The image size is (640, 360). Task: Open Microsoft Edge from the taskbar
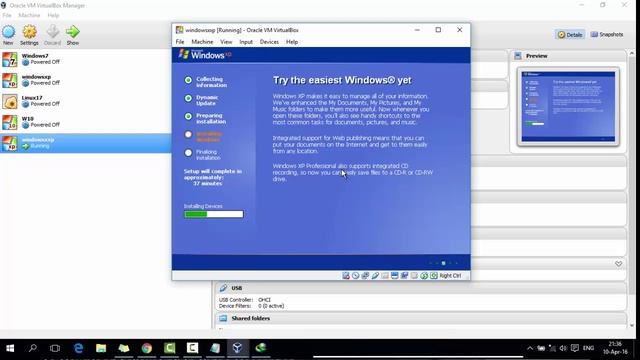coord(78,348)
